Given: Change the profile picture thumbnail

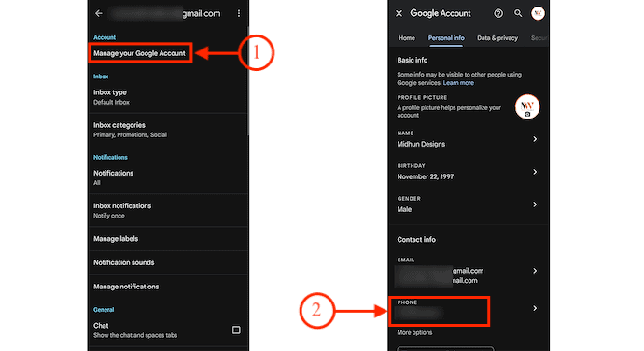Looking at the screenshot, I should [x=527, y=106].
